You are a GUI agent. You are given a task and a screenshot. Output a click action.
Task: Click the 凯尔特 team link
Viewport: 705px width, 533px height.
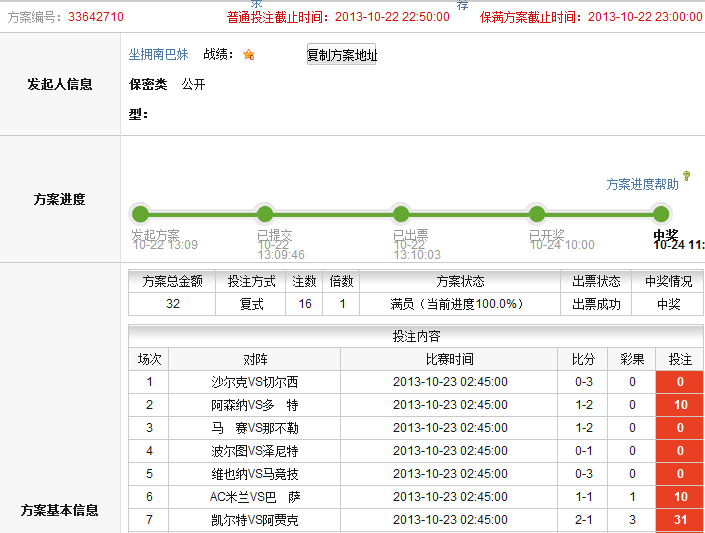click(x=229, y=520)
